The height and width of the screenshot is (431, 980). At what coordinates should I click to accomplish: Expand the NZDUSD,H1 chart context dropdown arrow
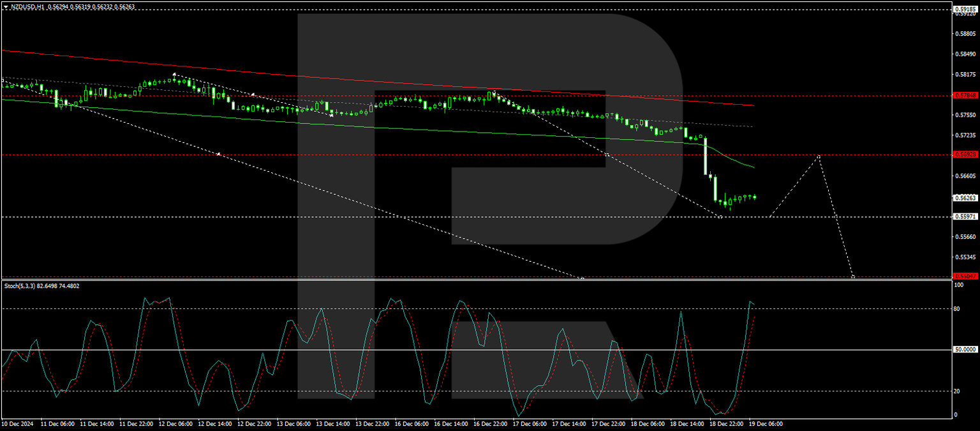pos(6,7)
